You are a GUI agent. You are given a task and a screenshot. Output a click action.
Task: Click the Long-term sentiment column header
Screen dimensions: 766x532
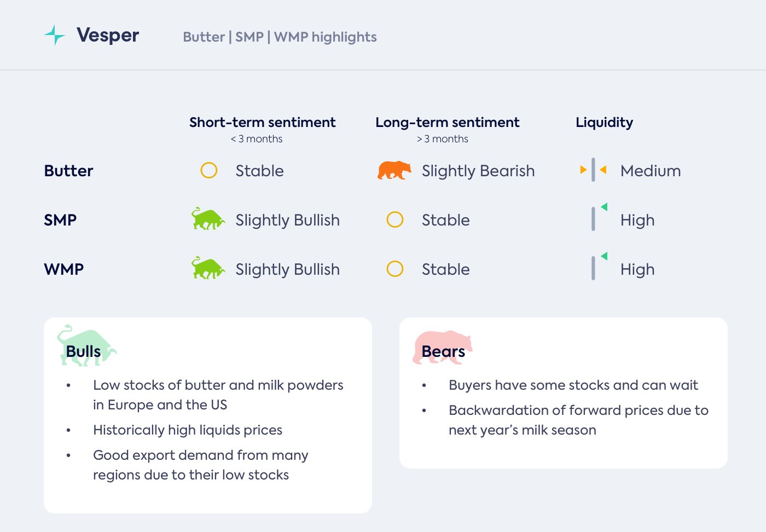[448, 122]
